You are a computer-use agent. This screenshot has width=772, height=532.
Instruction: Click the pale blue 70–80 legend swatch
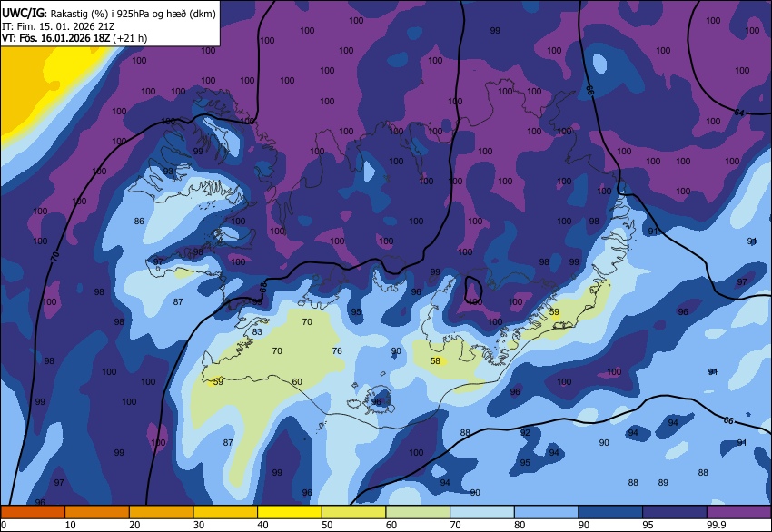point(482,512)
